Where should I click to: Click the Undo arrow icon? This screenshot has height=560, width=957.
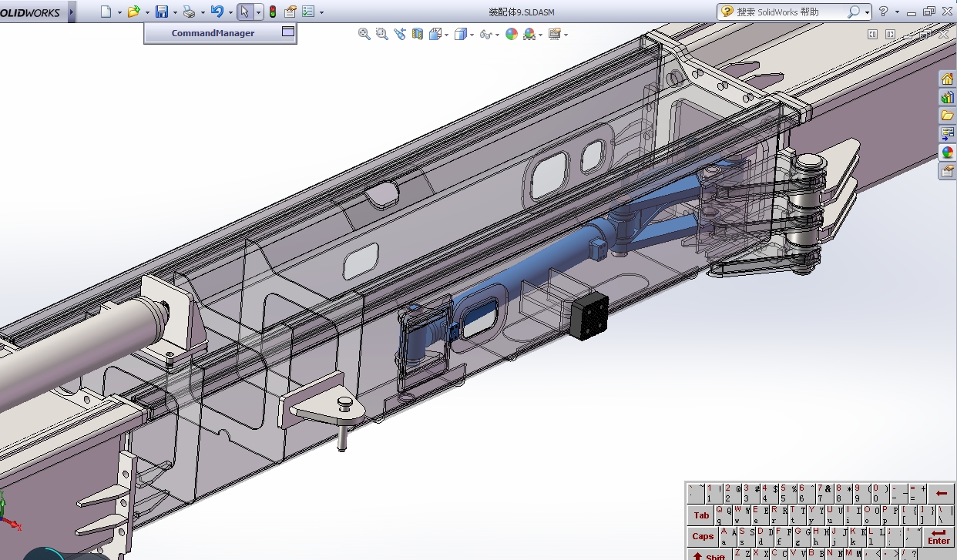point(217,12)
